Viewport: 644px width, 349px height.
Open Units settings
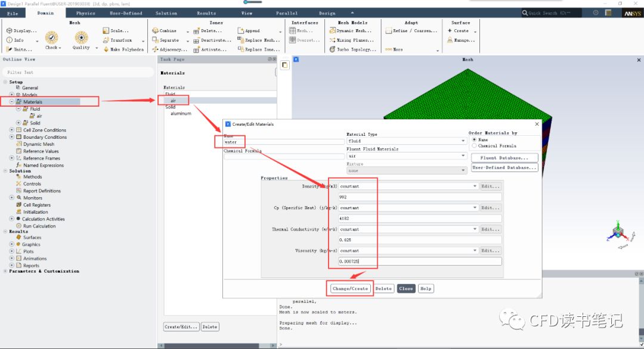(x=19, y=49)
